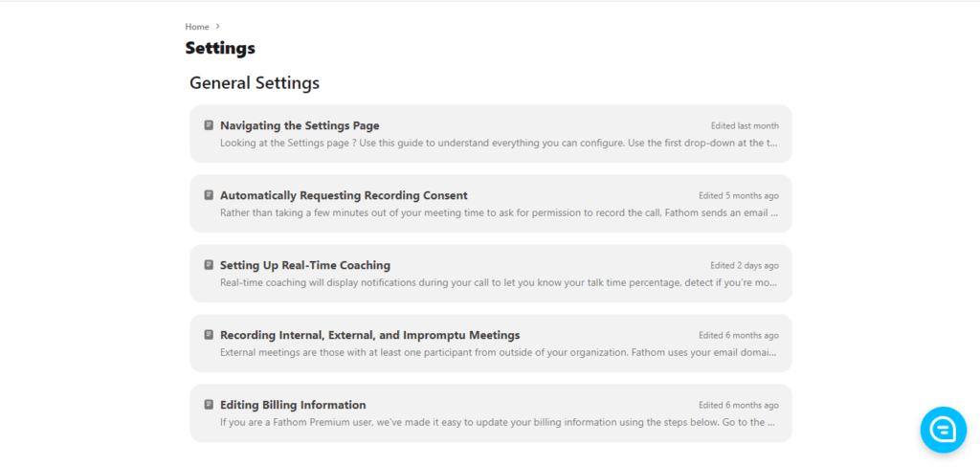
Task: Click 'Edited last month' text
Action: point(745,125)
